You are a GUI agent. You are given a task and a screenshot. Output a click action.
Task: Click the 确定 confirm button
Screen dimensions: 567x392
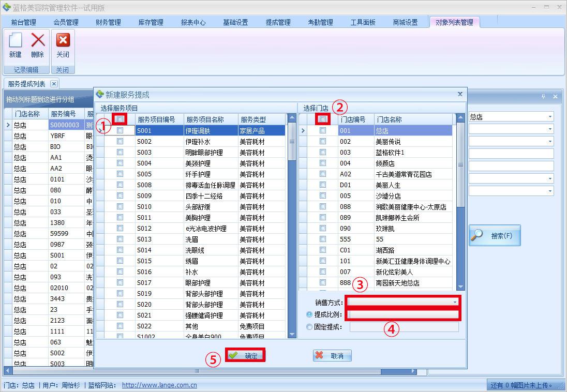[245, 355]
